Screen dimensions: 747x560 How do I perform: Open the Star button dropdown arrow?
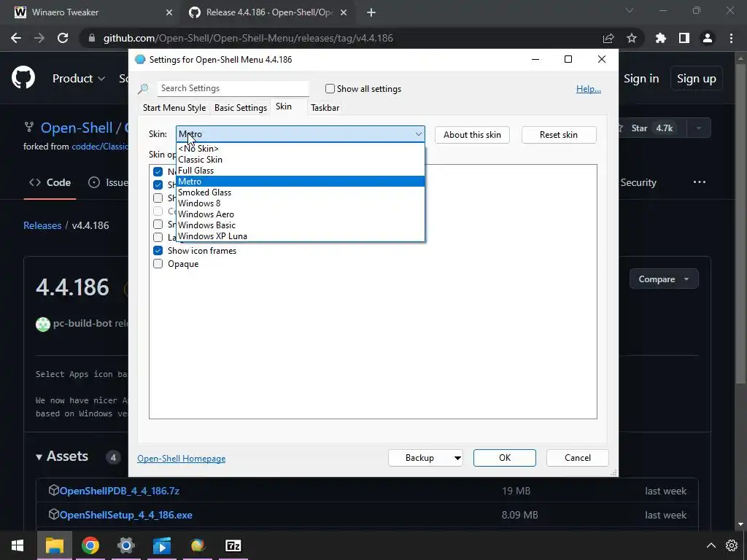[698, 128]
